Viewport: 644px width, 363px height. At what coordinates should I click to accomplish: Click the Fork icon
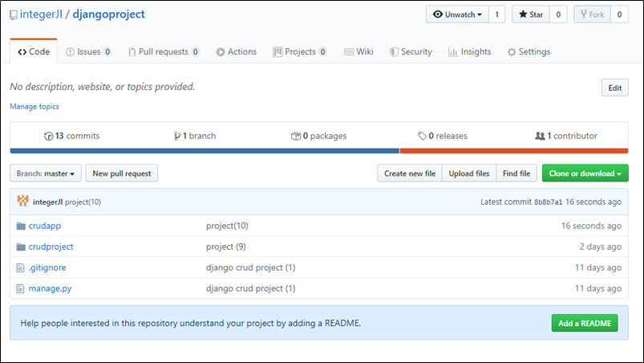point(584,14)
